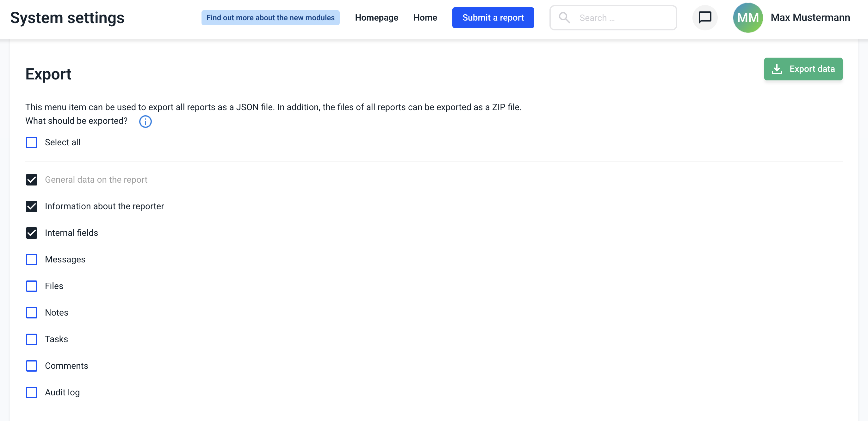Uncheck the Internal fields checkbox
This screenshot has height=421, width=868.
point(32,233)
